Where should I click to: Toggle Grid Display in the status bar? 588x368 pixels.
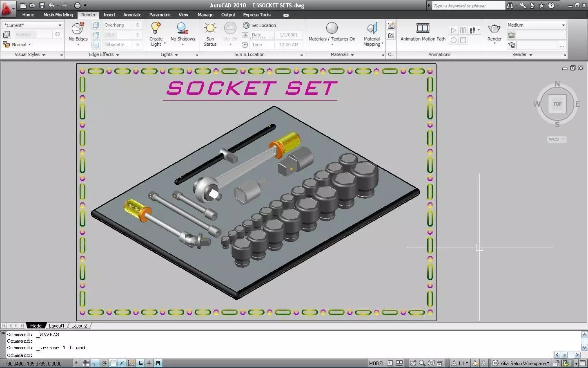coord(86,363)
